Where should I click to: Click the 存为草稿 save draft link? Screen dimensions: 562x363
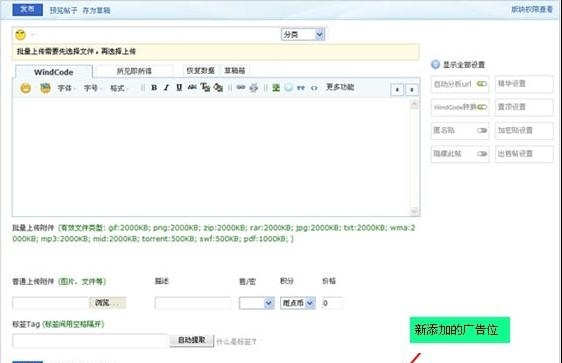(96, 10)
